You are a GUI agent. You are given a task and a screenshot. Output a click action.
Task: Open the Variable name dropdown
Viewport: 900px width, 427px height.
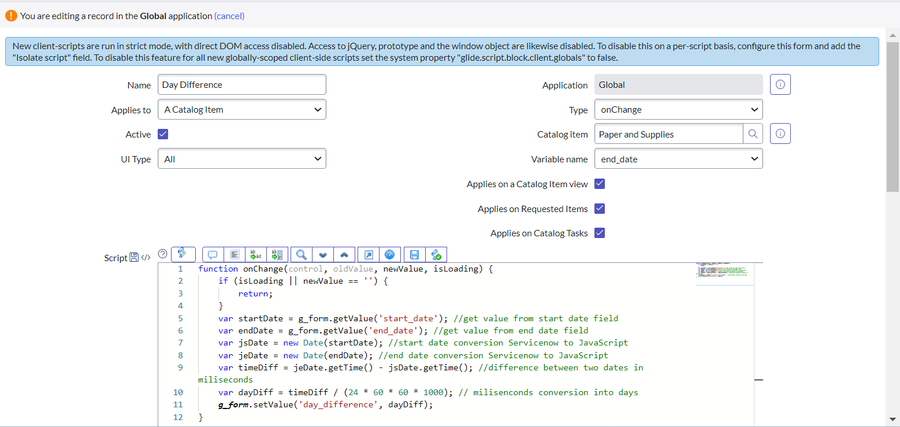coord(678,159)
